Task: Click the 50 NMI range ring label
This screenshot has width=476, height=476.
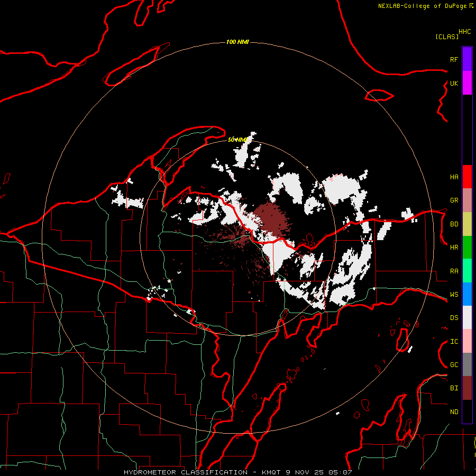Action: pos(237,140)
